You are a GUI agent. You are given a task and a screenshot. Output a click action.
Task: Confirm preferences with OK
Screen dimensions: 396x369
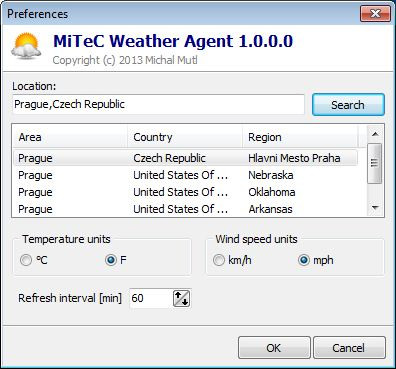point(274,348)
